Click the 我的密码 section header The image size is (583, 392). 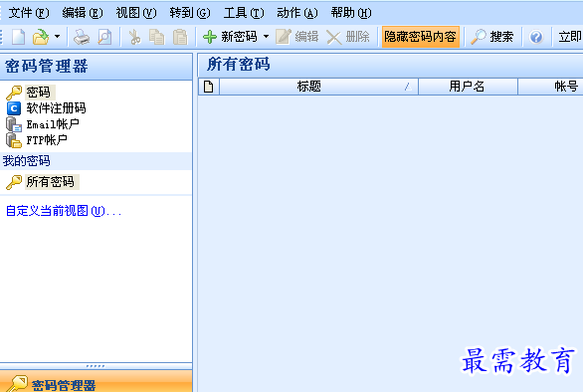(96, 161)
